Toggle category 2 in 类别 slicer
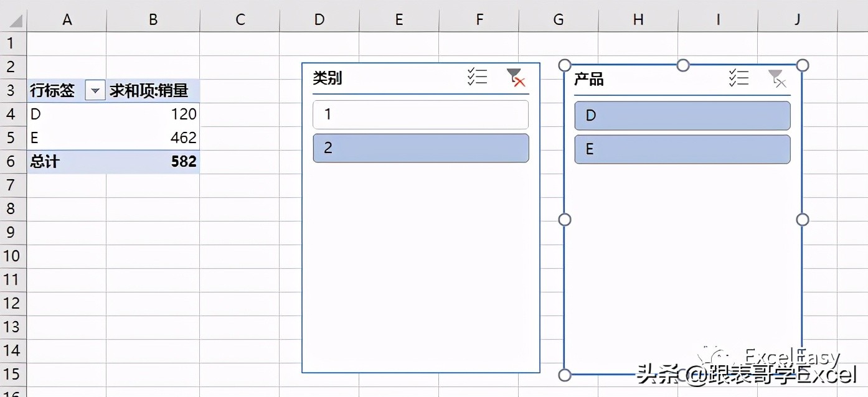Viewport: 868px width, 397px height. (420, 148)
